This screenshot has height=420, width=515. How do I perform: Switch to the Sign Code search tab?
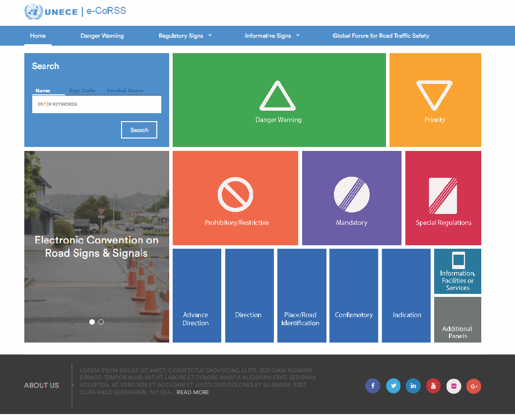[x=82, y=91]
